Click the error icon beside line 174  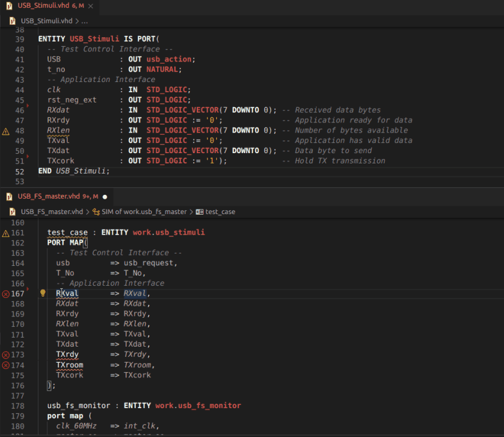click(6, 365)
